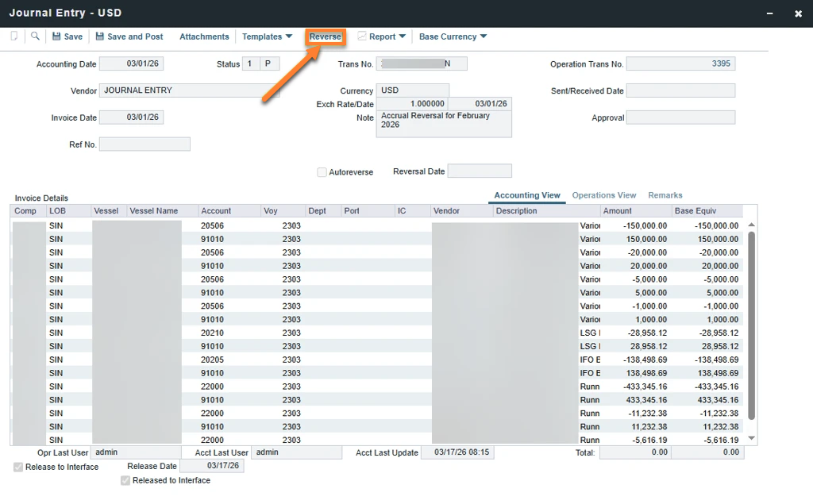813x504 pixels.
Task: Toggle the Autoreverse checkbox
Action: 322,172
